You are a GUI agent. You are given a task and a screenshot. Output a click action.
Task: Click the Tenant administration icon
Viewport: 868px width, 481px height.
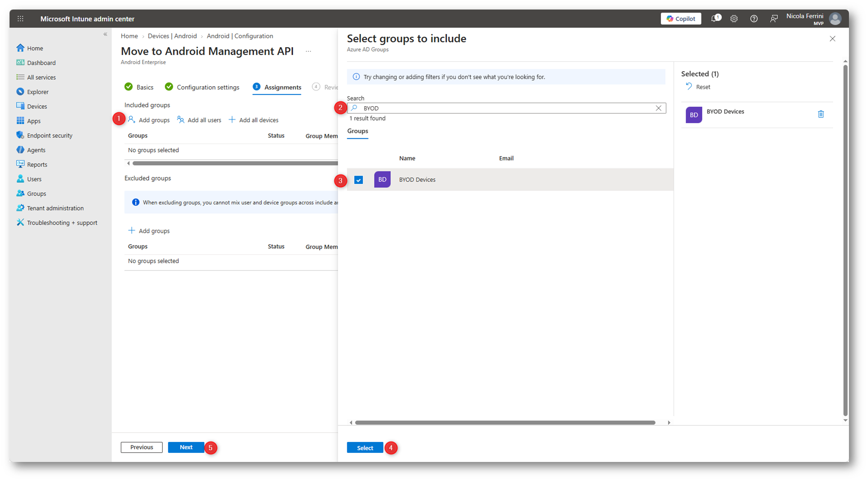click(20, 208)
